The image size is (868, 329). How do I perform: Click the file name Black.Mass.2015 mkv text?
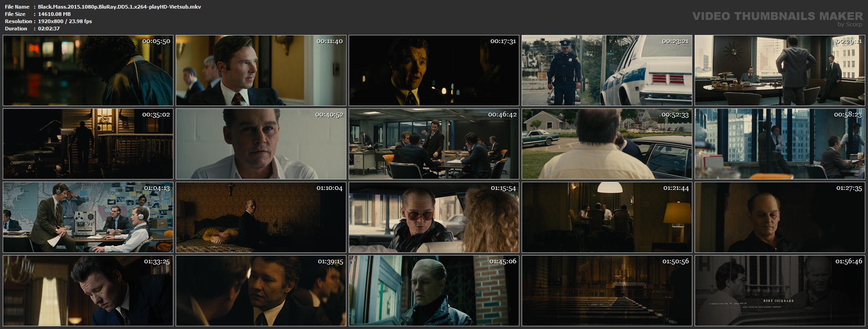coord(120,7)
